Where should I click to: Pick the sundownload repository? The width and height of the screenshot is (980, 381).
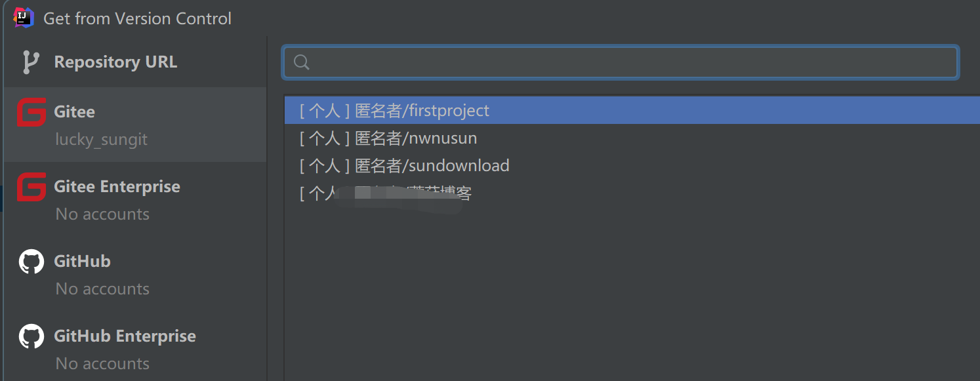pos(404,166)
